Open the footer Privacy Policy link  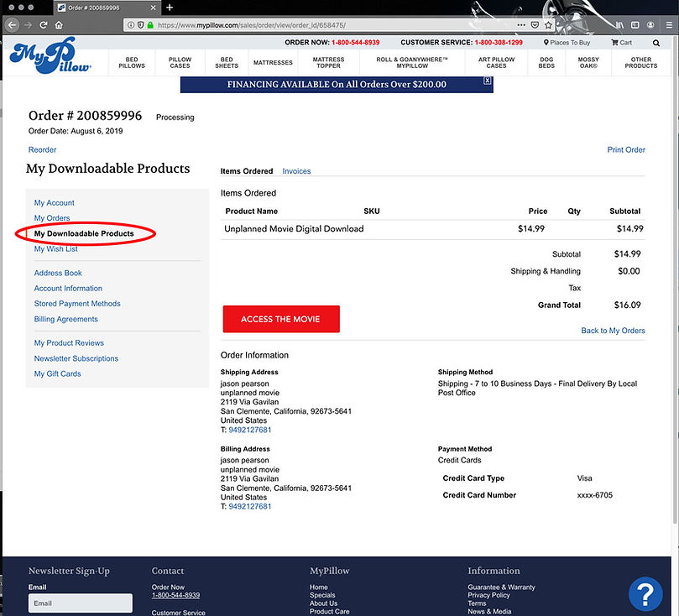pyautogui.click(x=488, y=595)
